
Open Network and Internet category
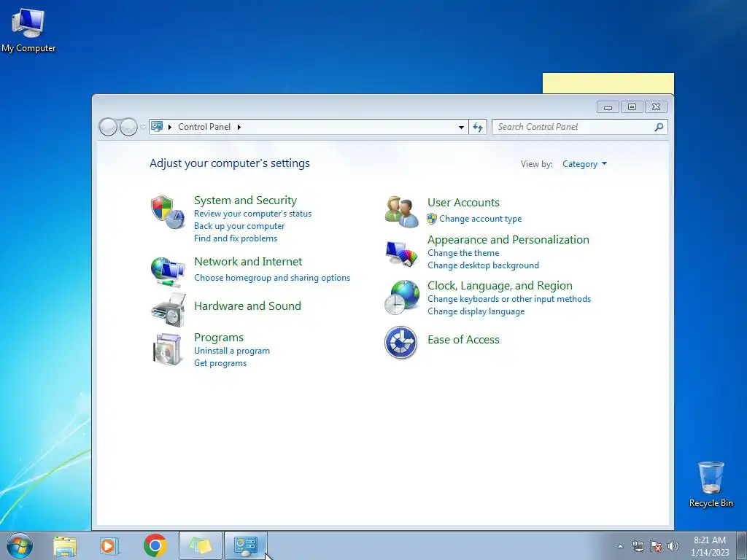click(248, 262)
